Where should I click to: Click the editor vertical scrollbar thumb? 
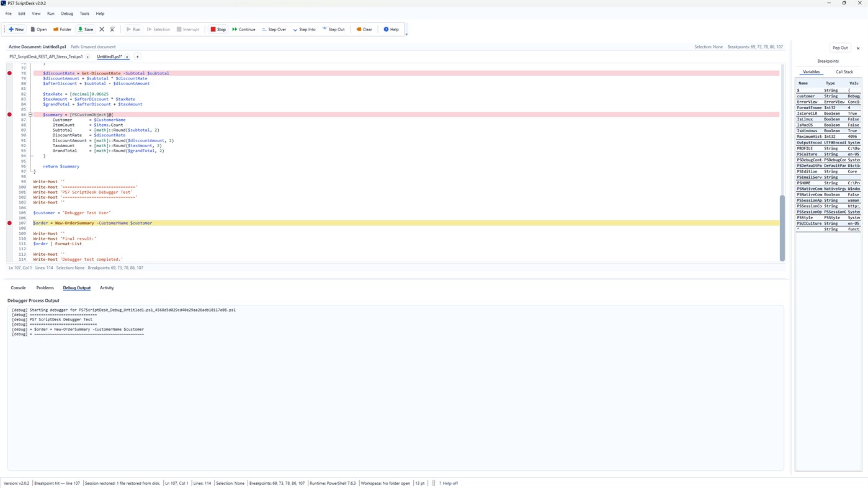pos(782,228)
